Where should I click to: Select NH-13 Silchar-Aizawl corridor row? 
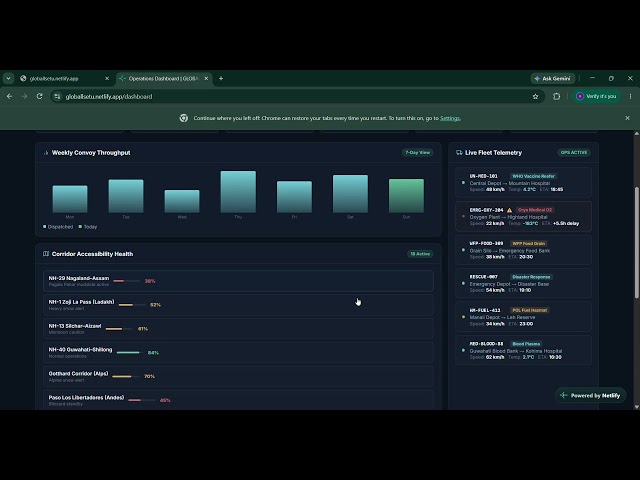click(238, 329)
